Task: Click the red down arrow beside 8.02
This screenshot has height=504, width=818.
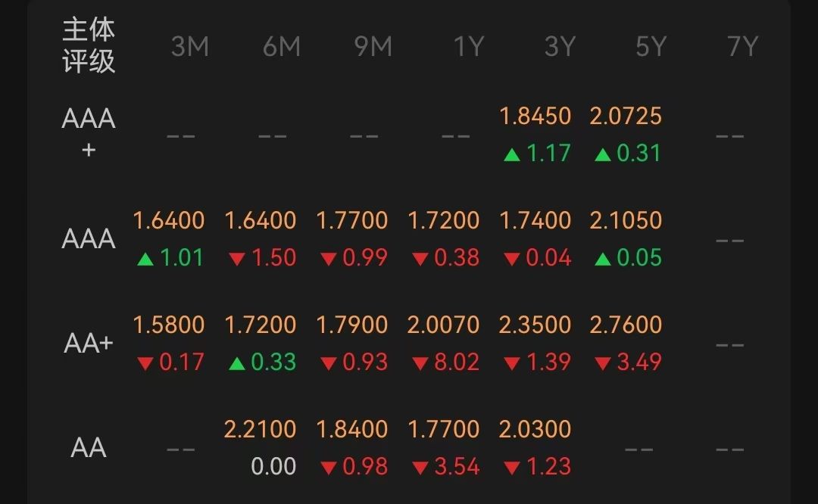Action: (x=420, y=363)
